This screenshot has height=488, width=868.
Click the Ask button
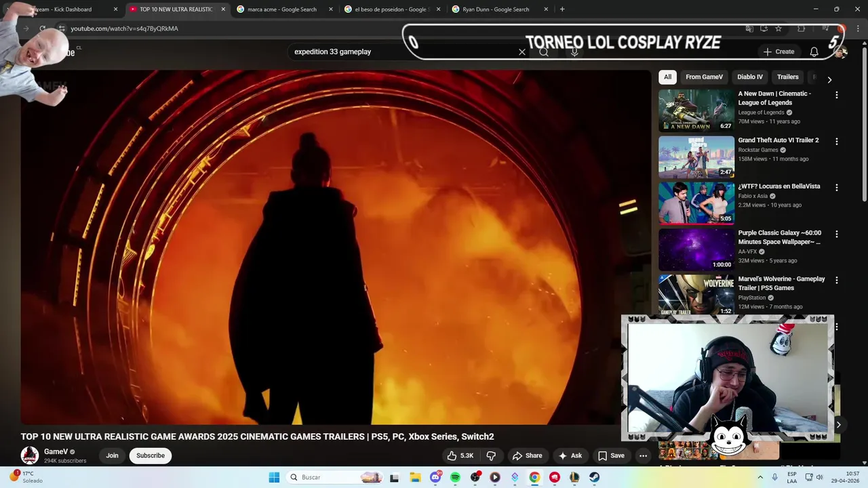coord(570,455)
